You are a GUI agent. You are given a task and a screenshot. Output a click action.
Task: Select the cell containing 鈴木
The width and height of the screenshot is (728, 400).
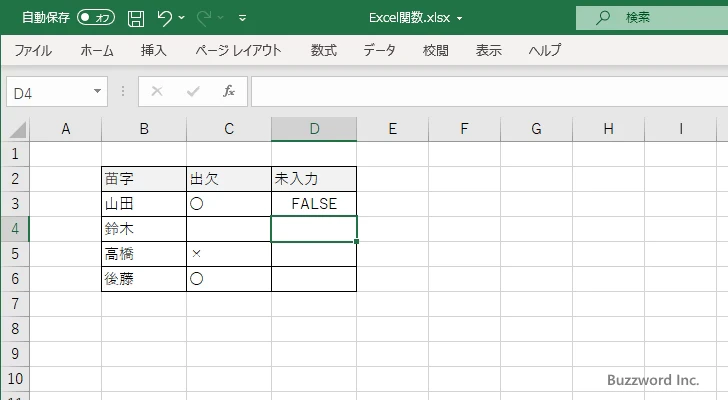click(144, 229)
